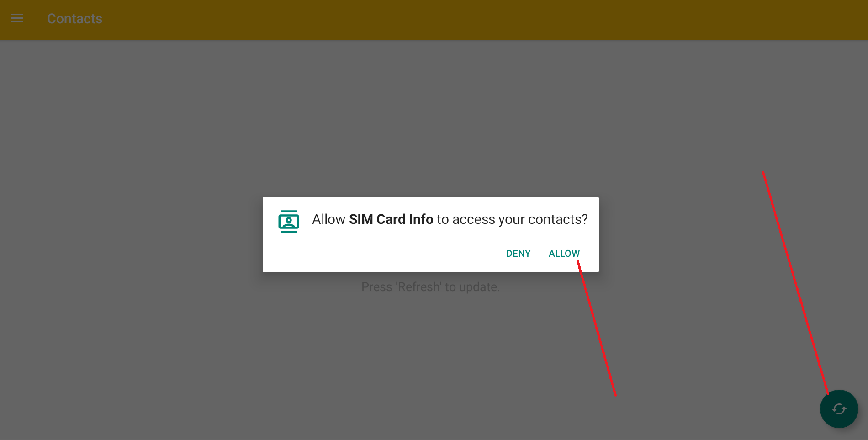Allow SIM Card Info contacts access
Viewport: 868px width, 440px height.
564,254
